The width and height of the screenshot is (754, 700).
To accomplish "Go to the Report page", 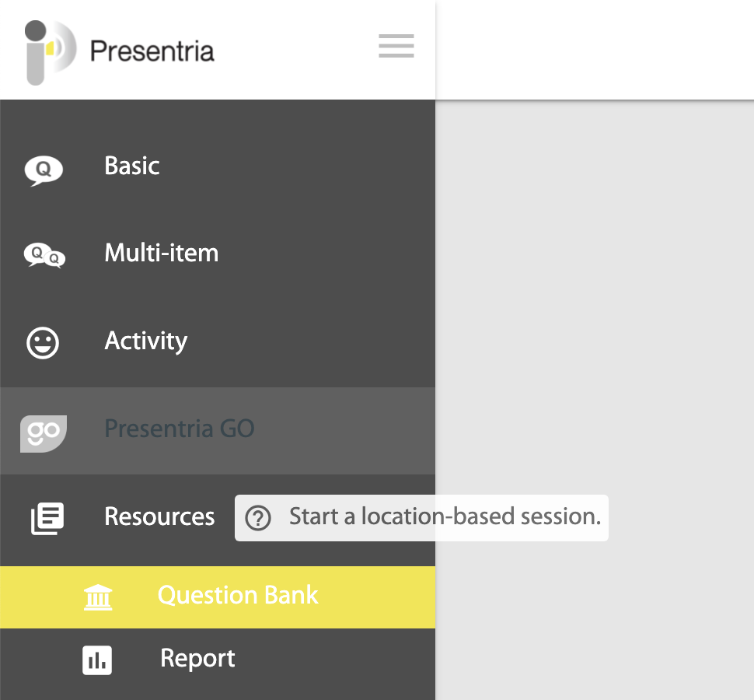I will (218, 660).
